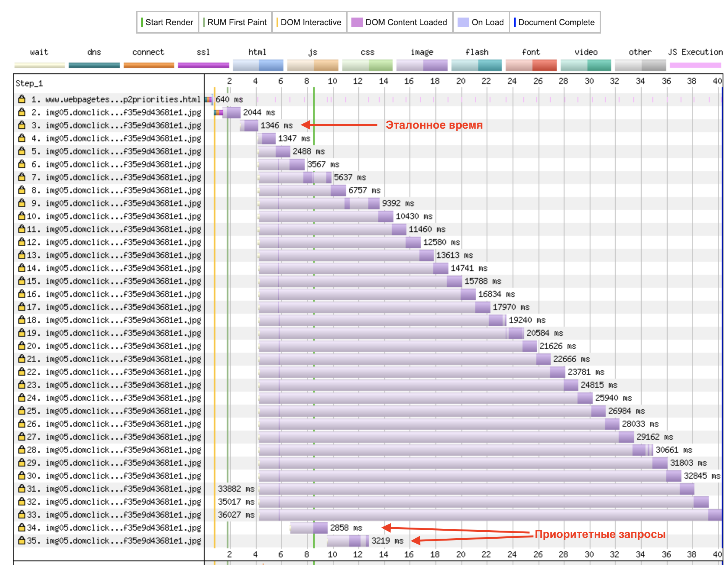
Task: Click the lock icon on request 21
Action: 22,359
